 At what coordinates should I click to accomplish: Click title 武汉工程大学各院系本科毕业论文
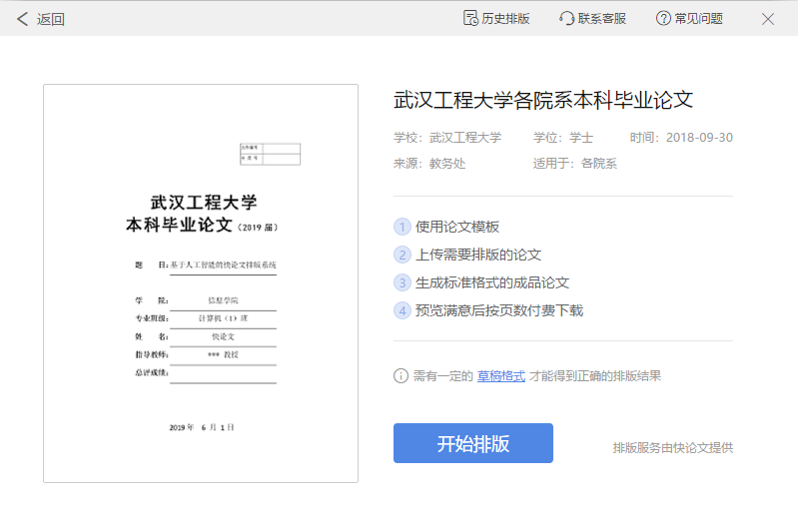point(543,100)
